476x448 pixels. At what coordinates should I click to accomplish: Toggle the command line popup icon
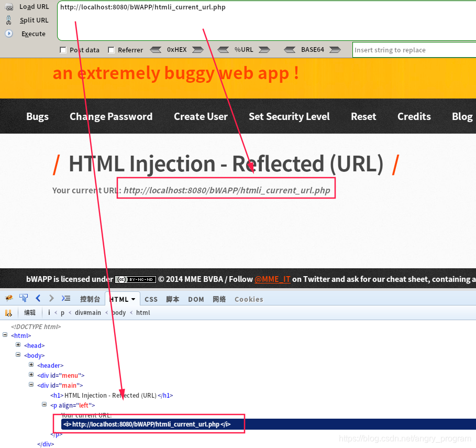[66, 298]
